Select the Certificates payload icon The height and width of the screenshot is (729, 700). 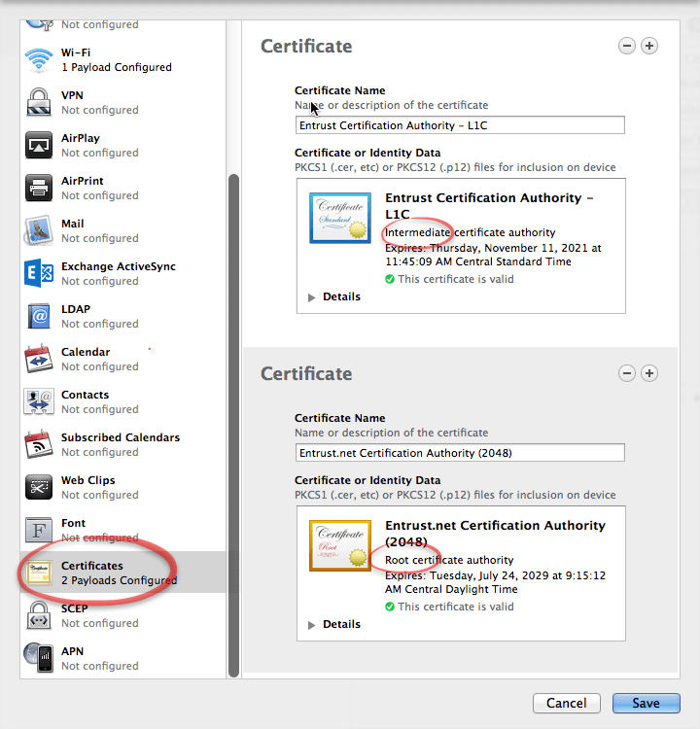point(39,573)
